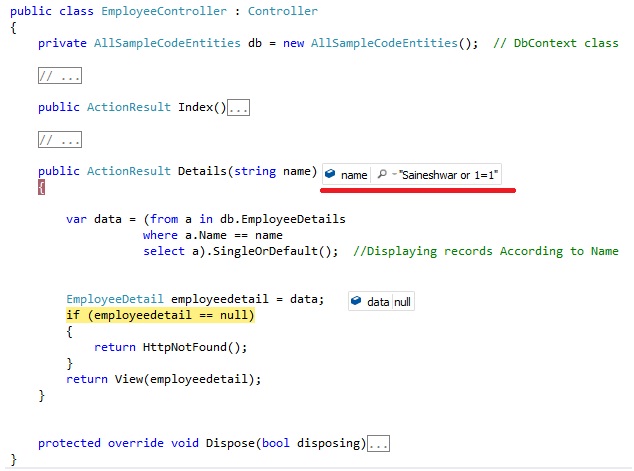This screenshot has width=634, height=471.
Task: Expand the collapsed Dispose method body
Action: pos(378,444)
